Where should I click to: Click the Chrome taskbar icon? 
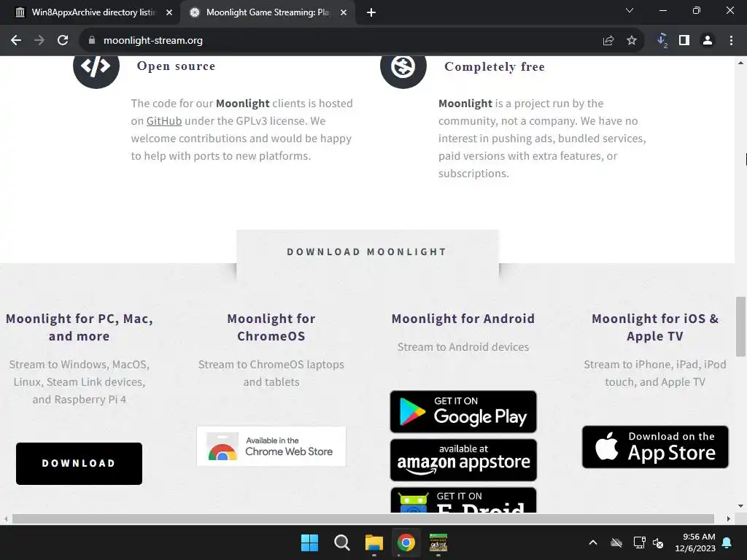pyautogui.click(x=406, y=542)
